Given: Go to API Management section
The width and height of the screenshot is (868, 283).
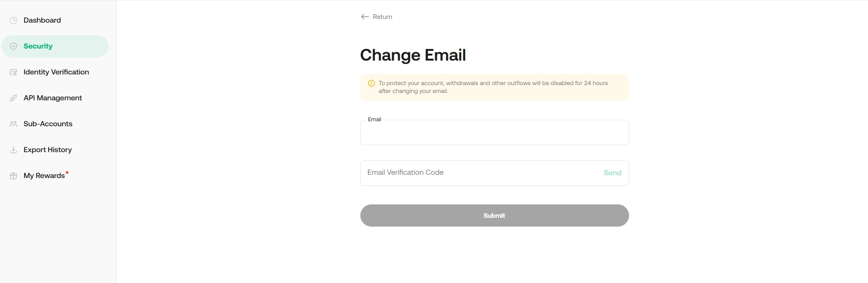Looking at the screenshot, I should (53, 98).
